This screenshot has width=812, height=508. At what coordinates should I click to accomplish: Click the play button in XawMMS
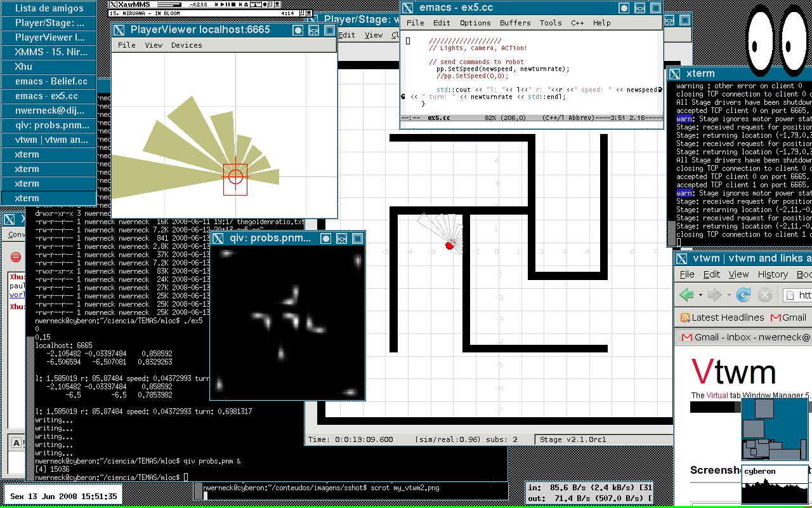(223, 4)
